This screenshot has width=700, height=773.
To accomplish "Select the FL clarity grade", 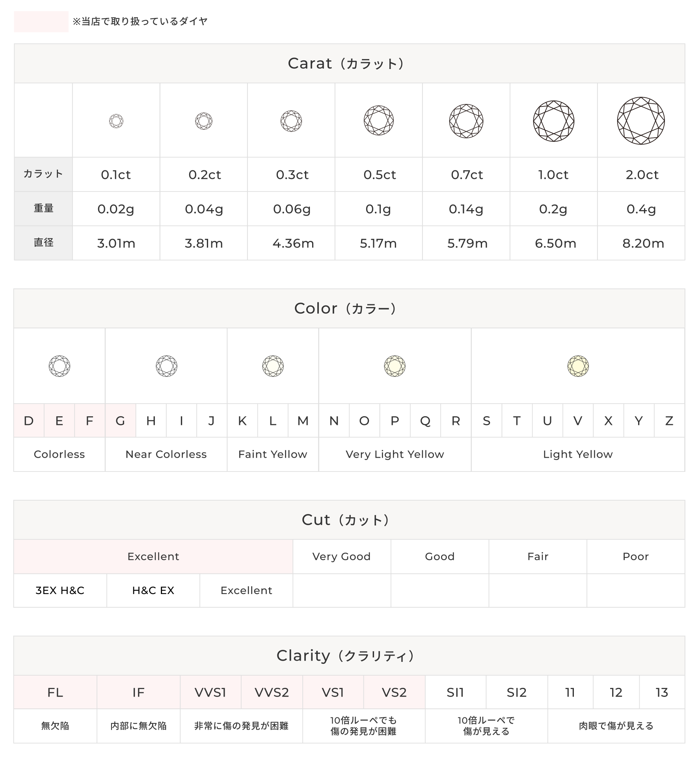I will (x=55, y=693).
